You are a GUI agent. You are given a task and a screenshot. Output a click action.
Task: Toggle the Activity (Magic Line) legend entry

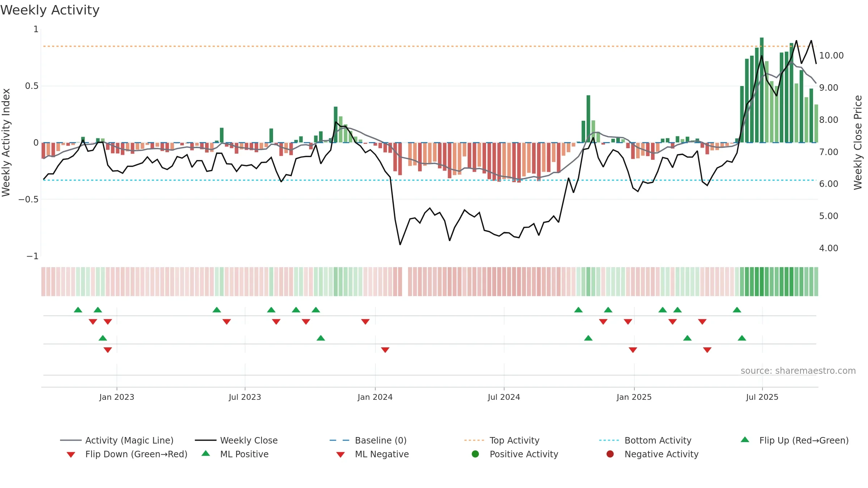[117, 440]
